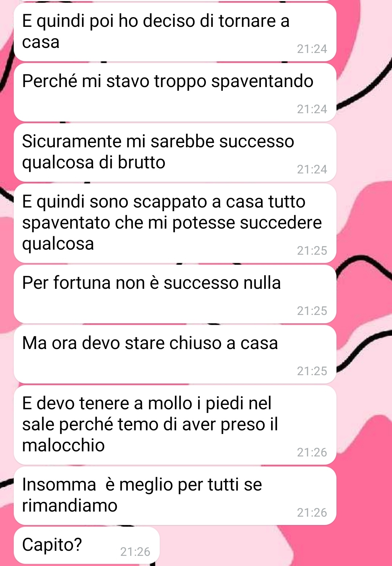Click timestamp of 'qualcosa di brutto' message
This screenshot has width=392, height=566.
[312, 169]
